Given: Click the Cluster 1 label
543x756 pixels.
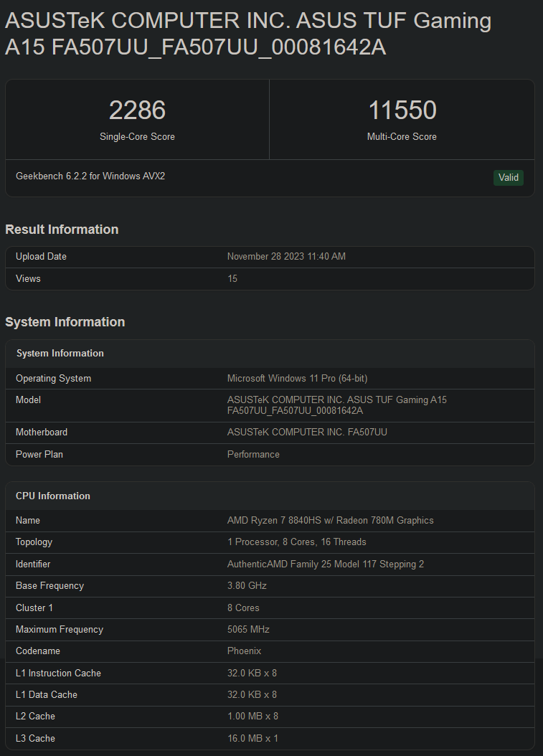Looking at the screenshot, I should [x=34, y=608].
